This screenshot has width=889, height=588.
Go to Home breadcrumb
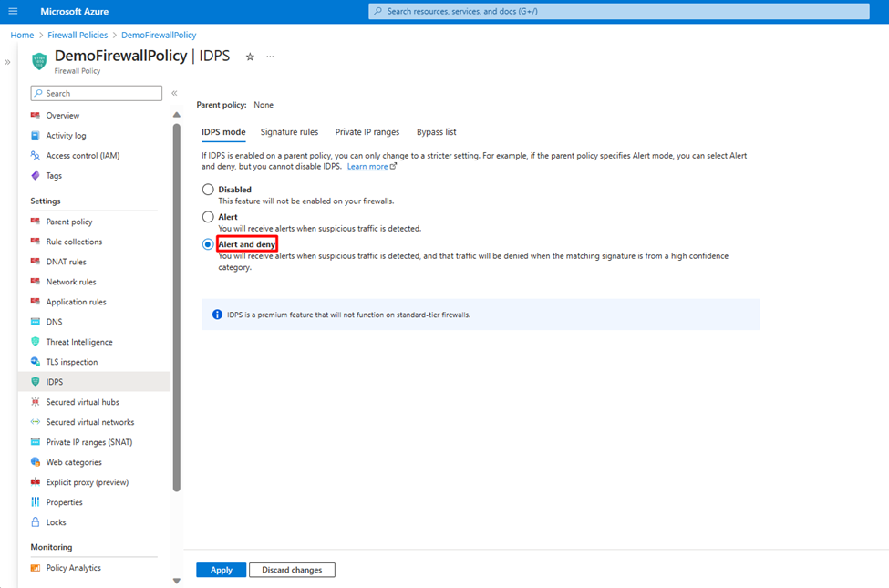pos(22,36)
